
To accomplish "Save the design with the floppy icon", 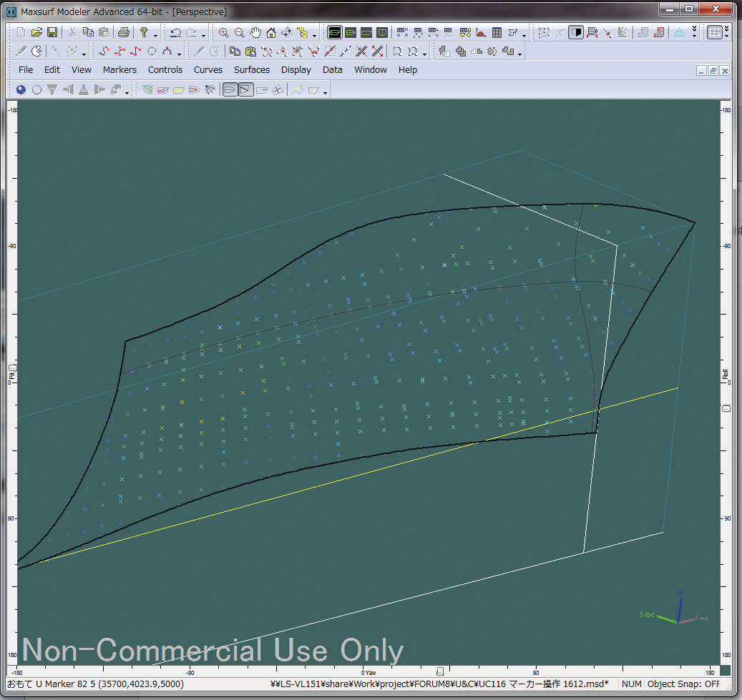I will [x=52, y=33].
